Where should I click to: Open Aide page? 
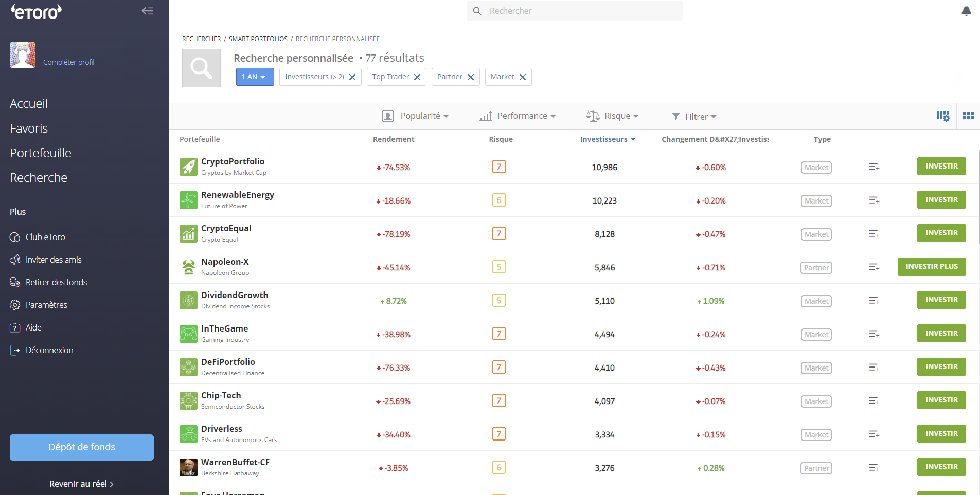tap(26, 327)
